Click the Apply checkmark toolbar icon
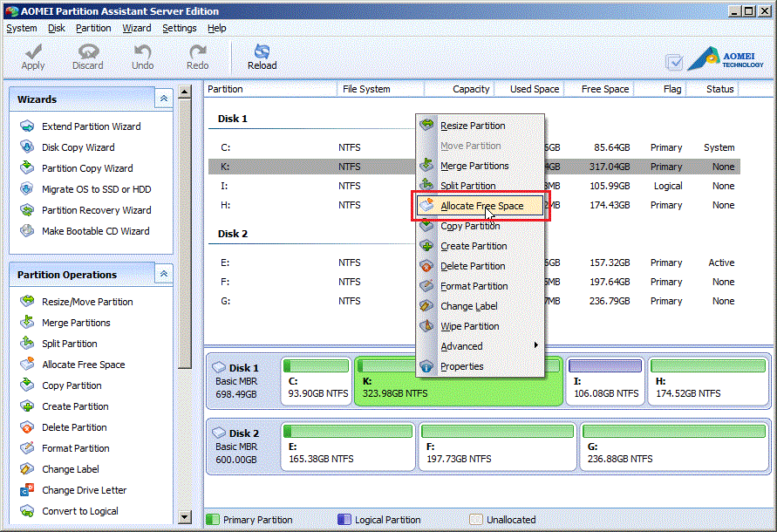Image resolution: width=777 pixels, height=532 pixels. pos(33,51)
